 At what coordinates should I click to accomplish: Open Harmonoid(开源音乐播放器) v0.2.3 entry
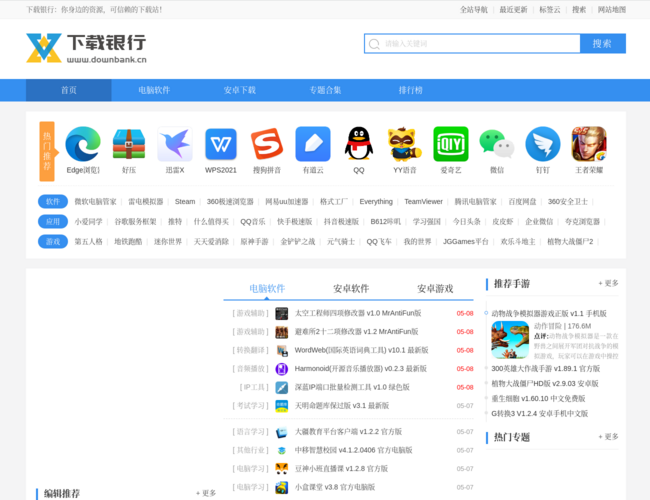tap(361, 369)
